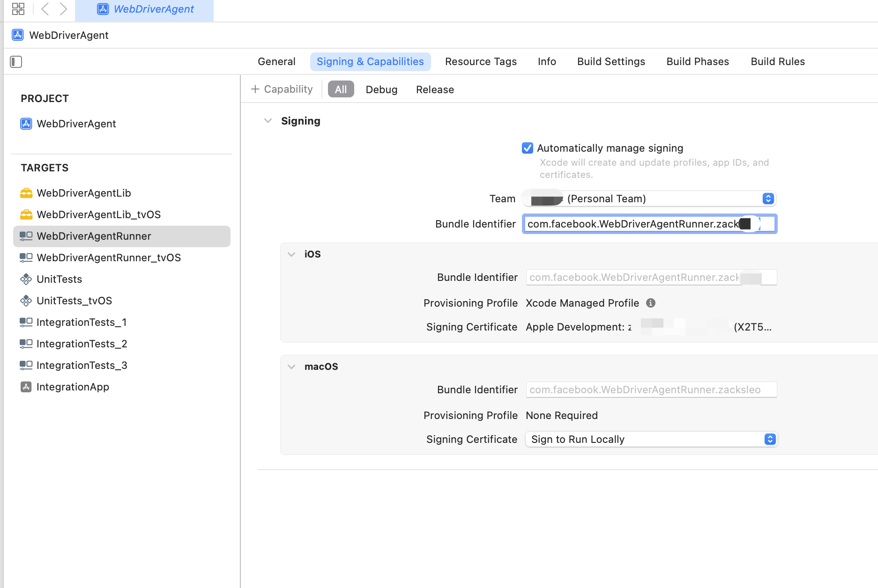This screenshot has width=878, height=588.
Task: Click the main Bundle Identifier input field
Action: coord(649,224)
